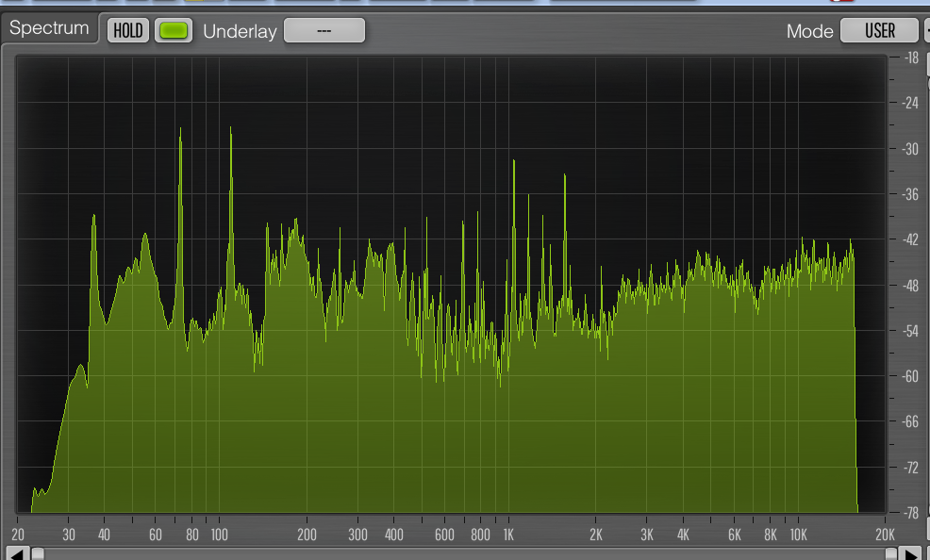
Task: Click the 200 frequency axis label
Action: [x=307, y=535]
